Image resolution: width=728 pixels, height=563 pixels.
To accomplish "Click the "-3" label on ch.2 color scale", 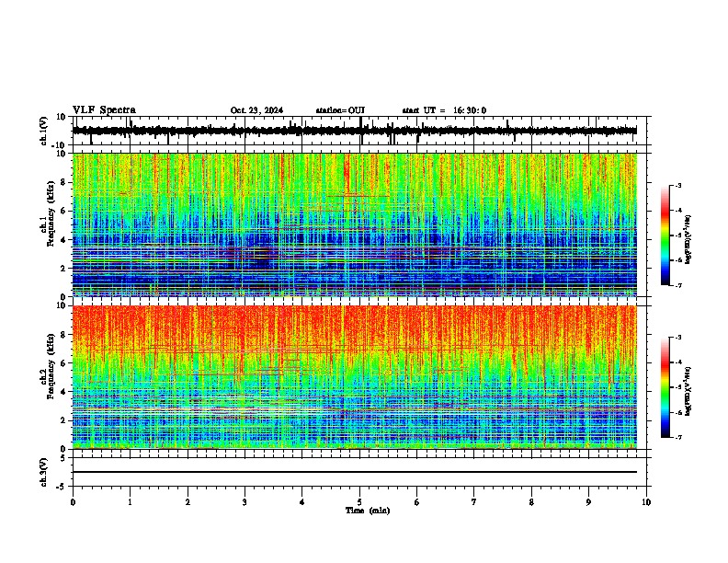I will pos(678,338).
